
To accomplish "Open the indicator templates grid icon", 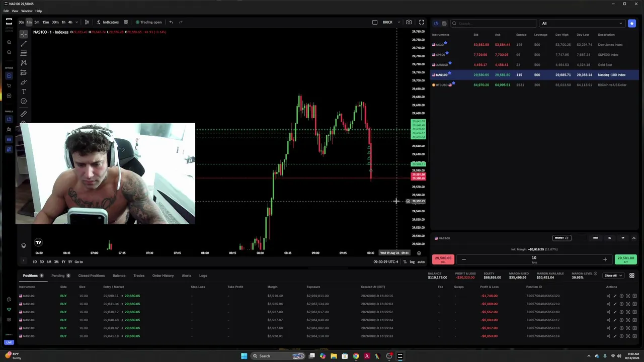I will [x=126, y=22].
